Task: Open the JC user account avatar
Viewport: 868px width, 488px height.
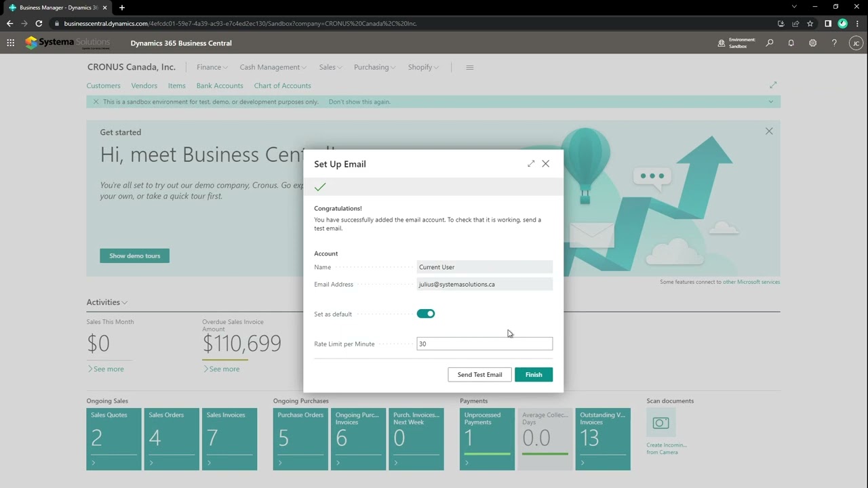Action: click(856, 43)
